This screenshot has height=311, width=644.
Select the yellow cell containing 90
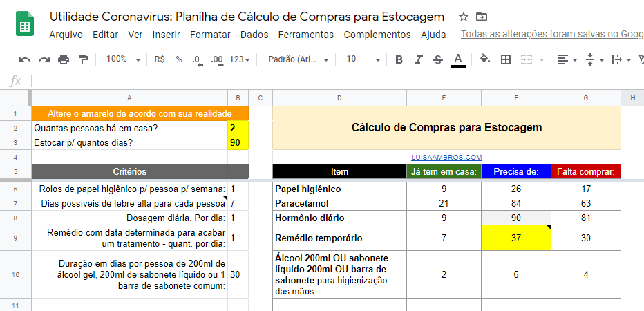[x=237, y=142]
